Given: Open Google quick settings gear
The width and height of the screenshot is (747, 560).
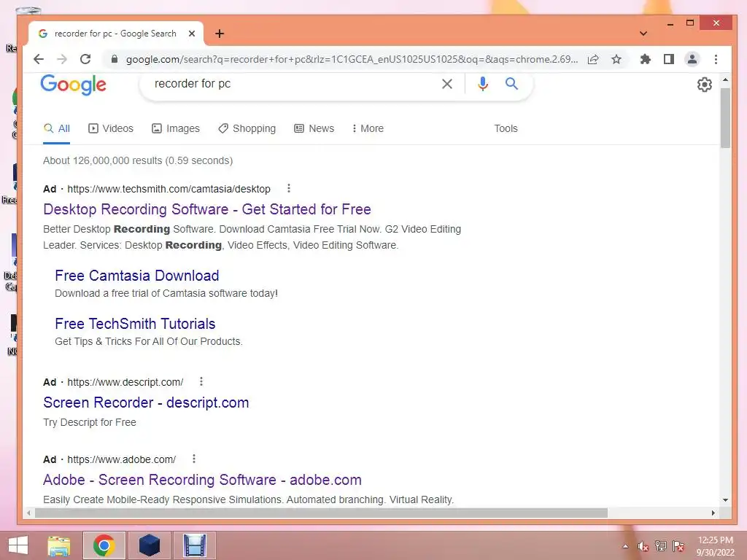Looking at the screenshot, I should click(704, 85).
